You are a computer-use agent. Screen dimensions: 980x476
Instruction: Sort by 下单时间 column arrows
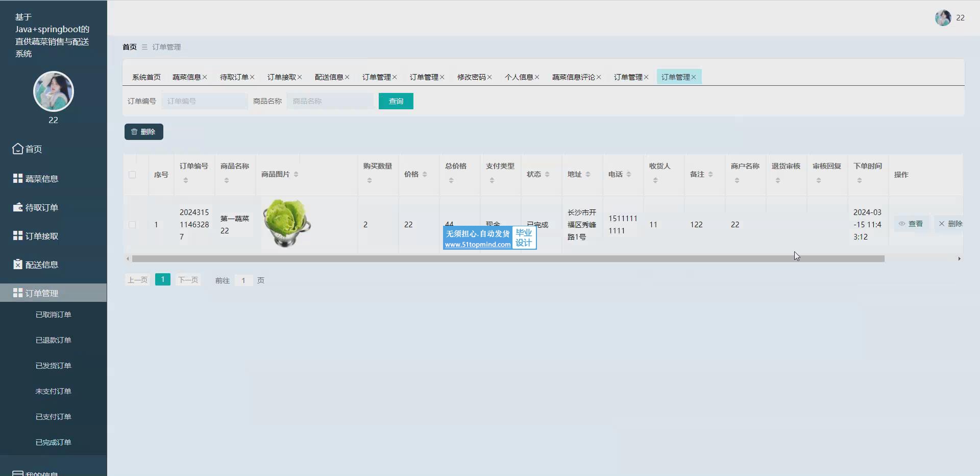[860, 180]
